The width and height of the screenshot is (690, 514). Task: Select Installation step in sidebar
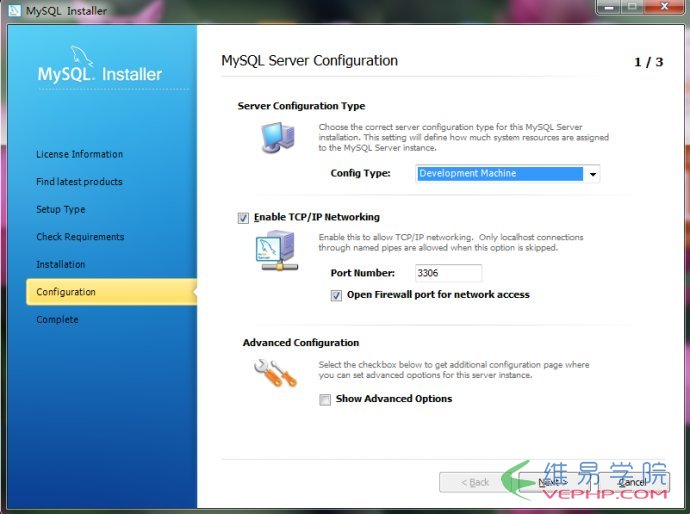point(61,264)
